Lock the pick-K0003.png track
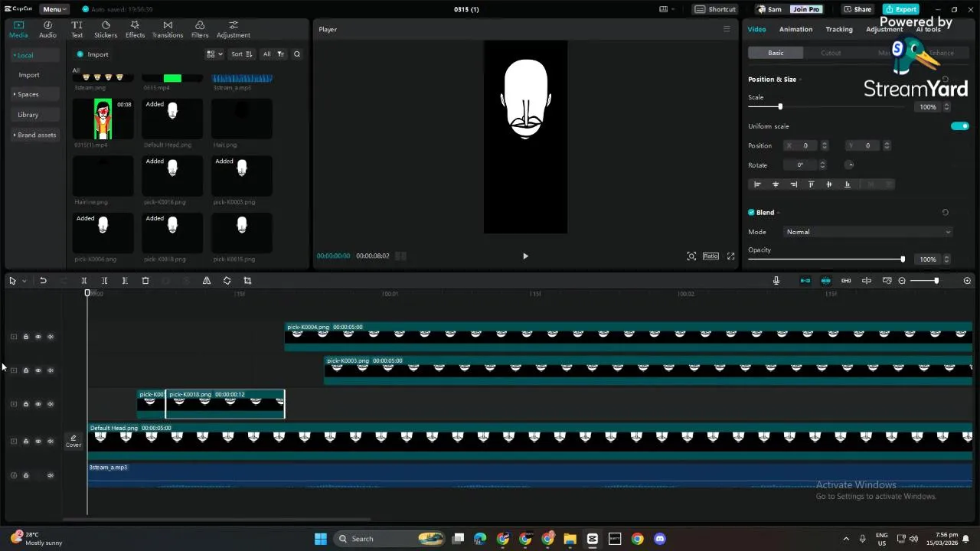The width and height of the screenshot is (980, 551). point(25,370)
